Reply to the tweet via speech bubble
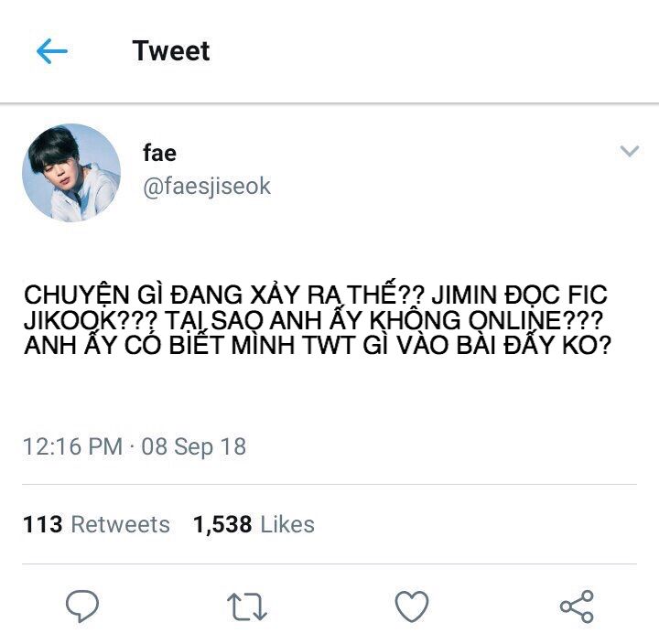Viewport: 659px width, 644px height. [x=82, y=606]
